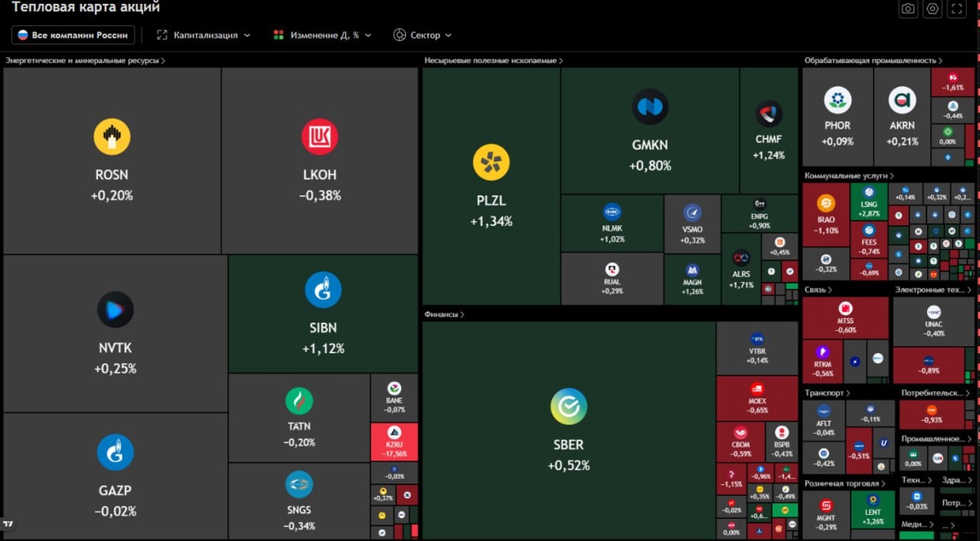
Task: Click the Gazprom GAZP logo
Action: click(115, 452)
